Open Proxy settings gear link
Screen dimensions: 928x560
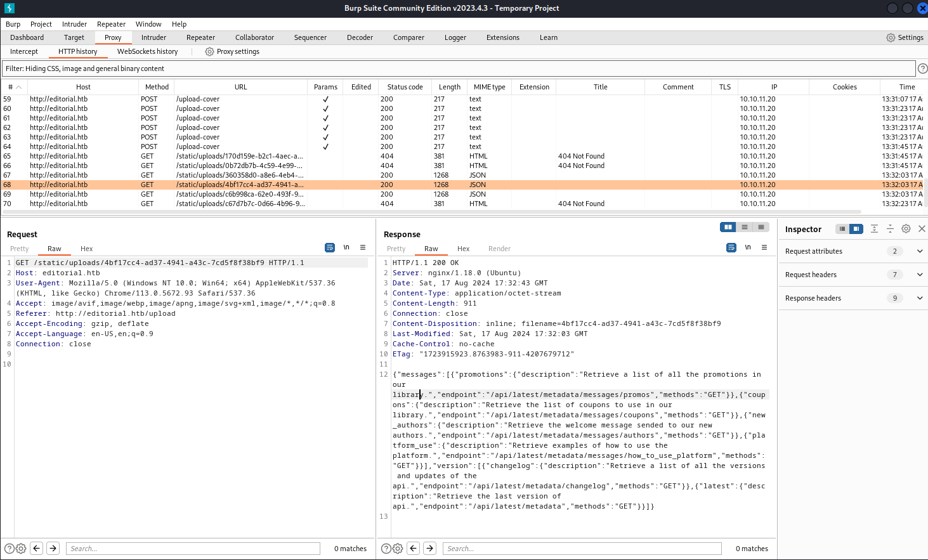[x=232, y=51]
